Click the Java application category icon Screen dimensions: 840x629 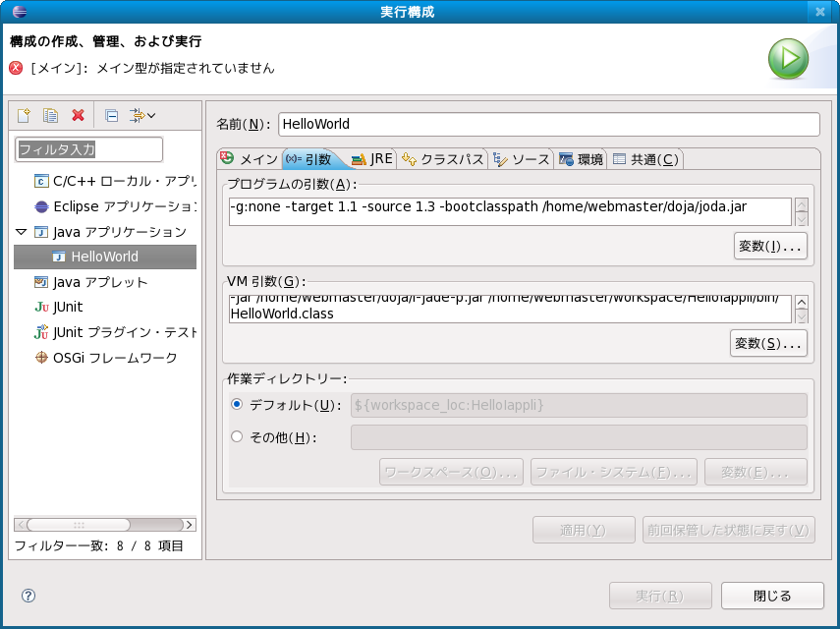(x=40, y=232)
